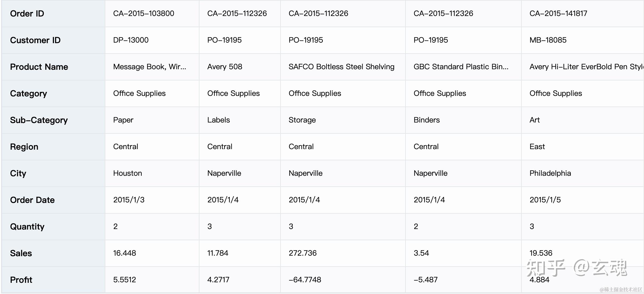Click order ID cell CA-2015-103800
The image size is (644, 294).
(144, 14)
